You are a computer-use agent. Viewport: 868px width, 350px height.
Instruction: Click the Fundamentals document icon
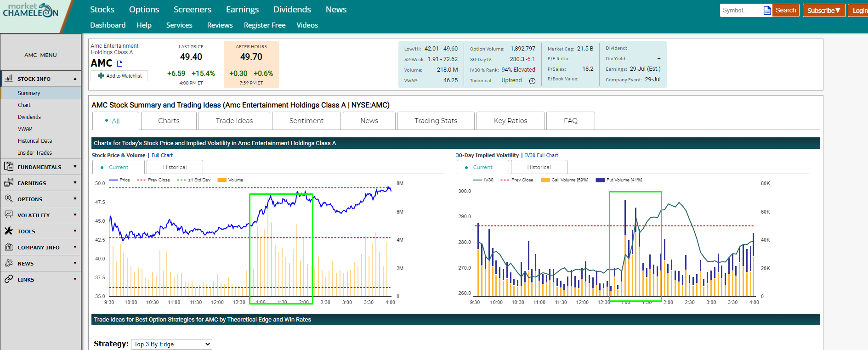(x=9, y=166)
